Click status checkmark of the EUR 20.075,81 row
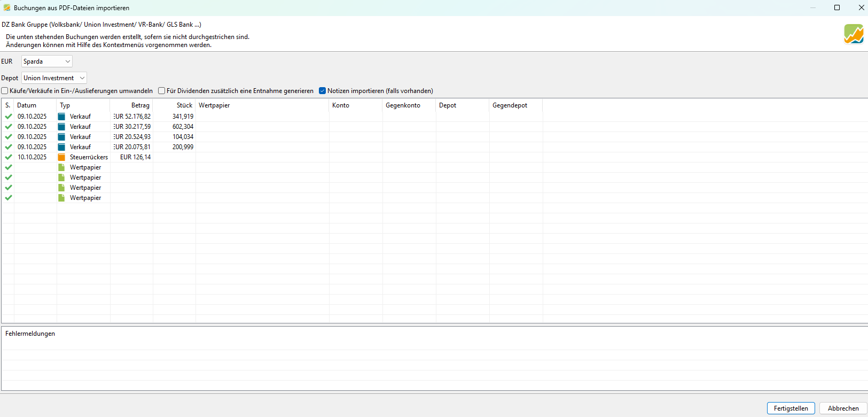The height and width of the screenshot is (417, 868). pyautogui.click(x=9, y=147)
